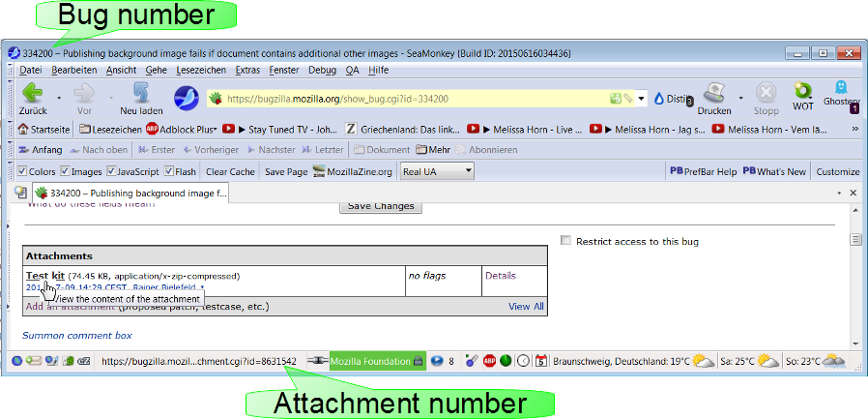This screenshot has width=868, height=419.
Task: Click the Customize PrefBar button
Action: pos(838,172)
